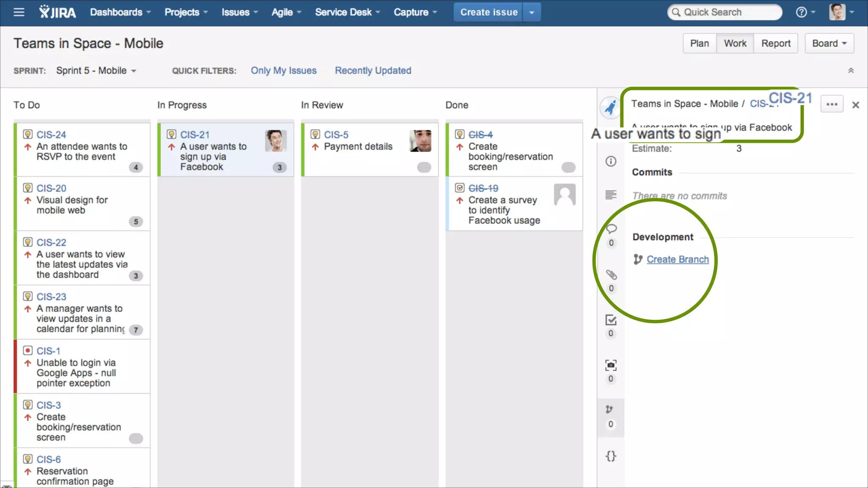Collapse the board header with double chevron

pyautogui.click(x=851, y=71)
